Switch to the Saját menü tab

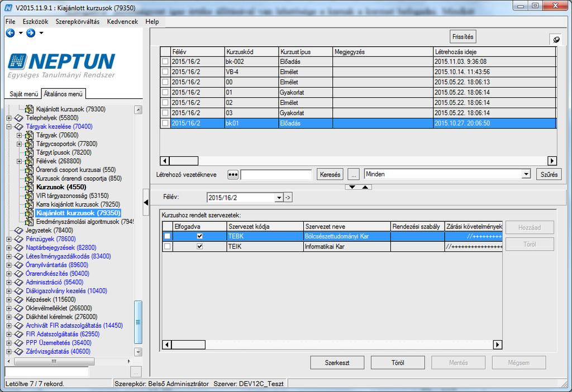23,94
